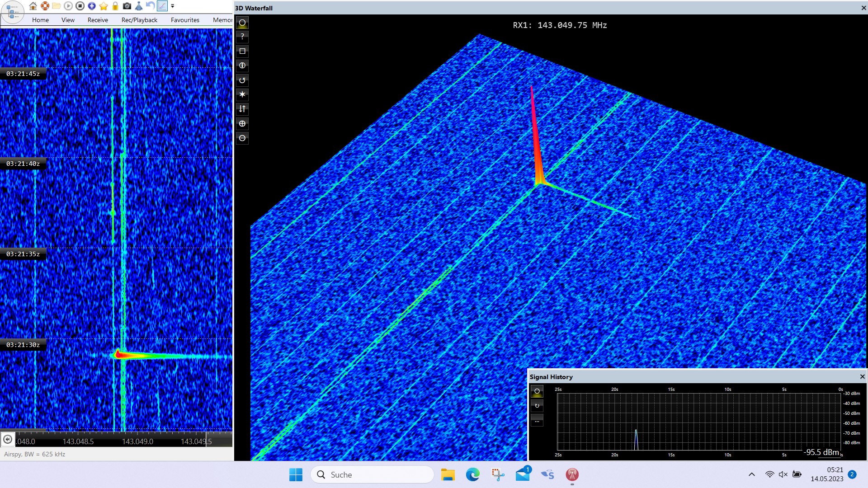This screenshot has height=488, width=868.
Task: Click the signal spike in Signal History graph
Action: pyautogui.click(x=636, y=440)
